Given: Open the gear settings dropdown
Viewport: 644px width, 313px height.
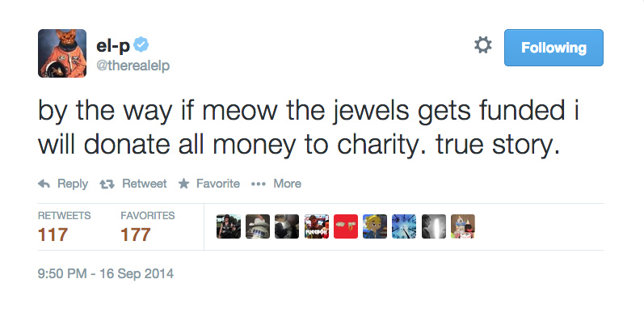Looking at the screenshot, I should (483, 44).
